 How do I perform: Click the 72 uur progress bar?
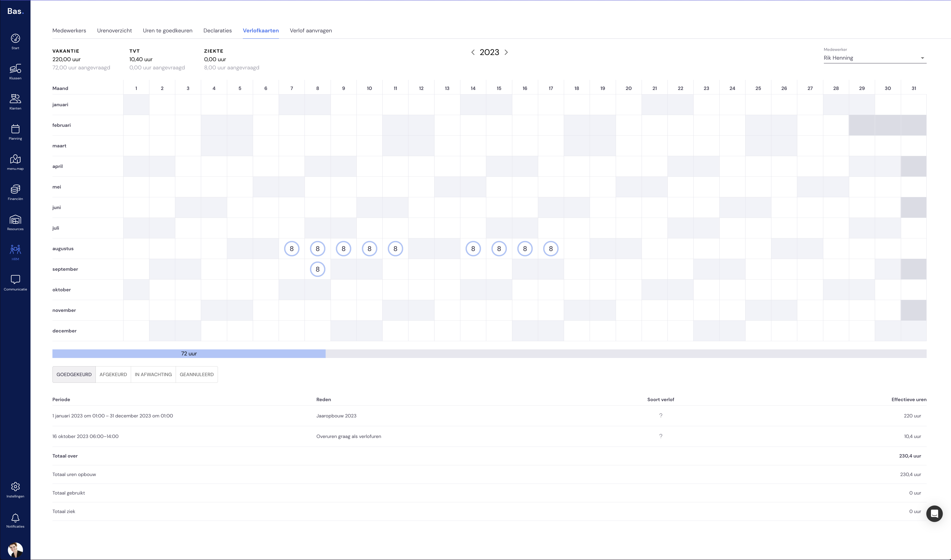point(189,354)
